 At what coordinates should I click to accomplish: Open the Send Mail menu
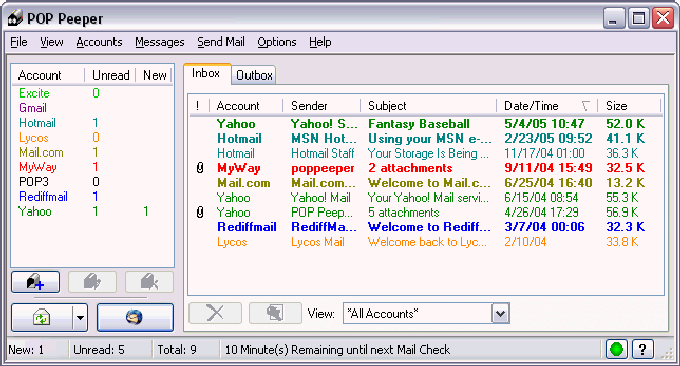point(221,42)
